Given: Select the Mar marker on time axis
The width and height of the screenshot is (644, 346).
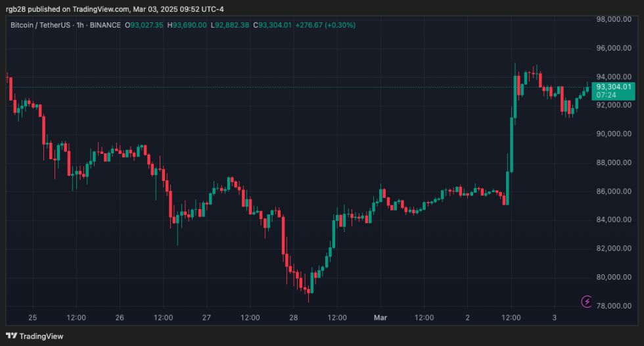Looking at the screenshot, I should pos(381,318).
